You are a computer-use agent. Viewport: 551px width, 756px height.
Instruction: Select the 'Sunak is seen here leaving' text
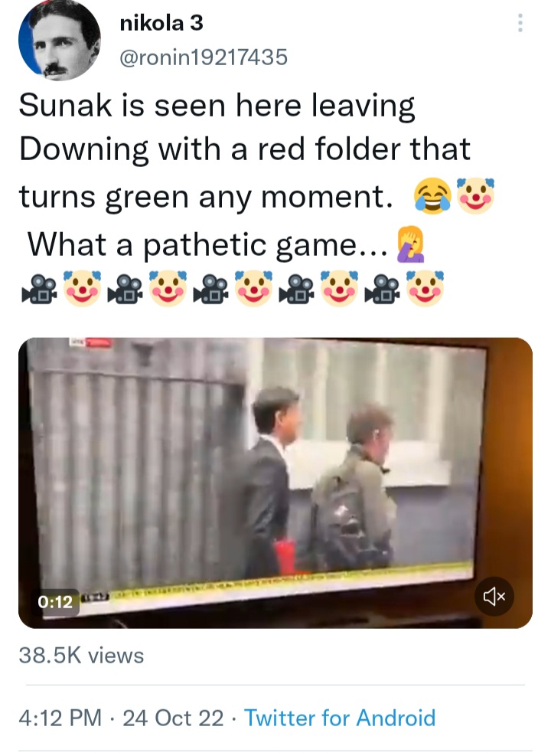(217, 105)
